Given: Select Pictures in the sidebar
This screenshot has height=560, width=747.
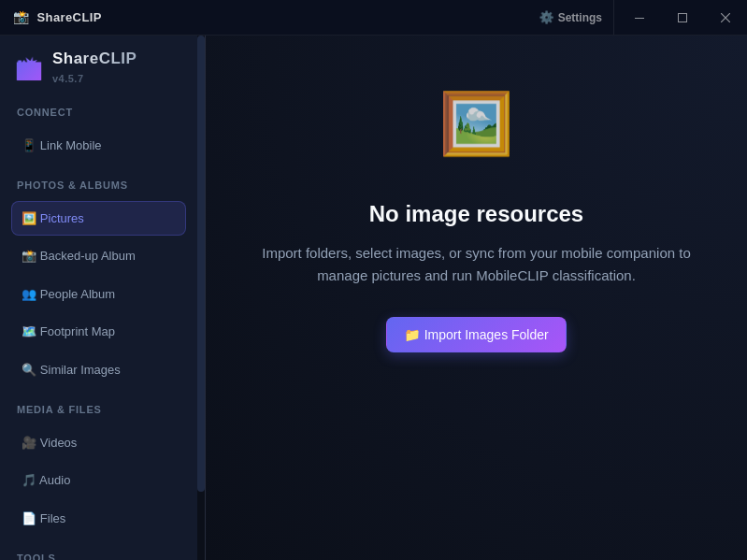Looking at the screenshot, I should (98, 218).
